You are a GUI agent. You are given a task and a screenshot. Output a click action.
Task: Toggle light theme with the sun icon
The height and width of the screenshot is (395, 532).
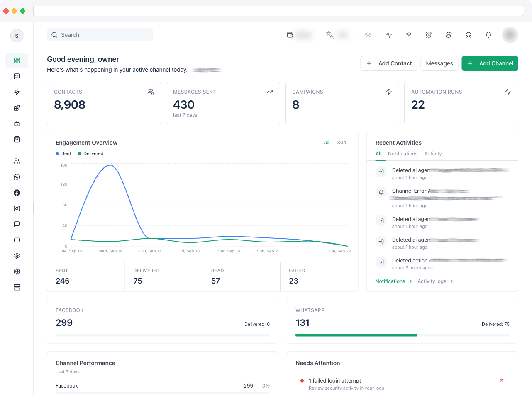point(368,35)
